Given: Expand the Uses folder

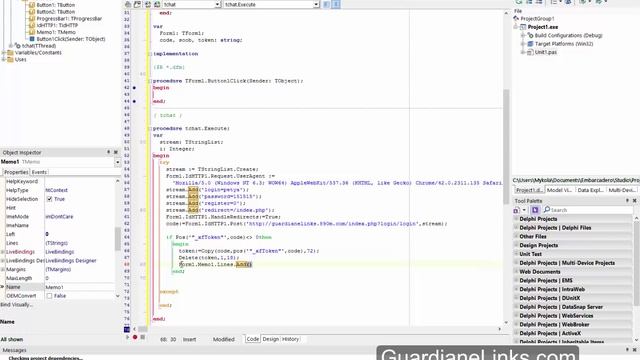Looking at the screenshot, I should [4, 60].
